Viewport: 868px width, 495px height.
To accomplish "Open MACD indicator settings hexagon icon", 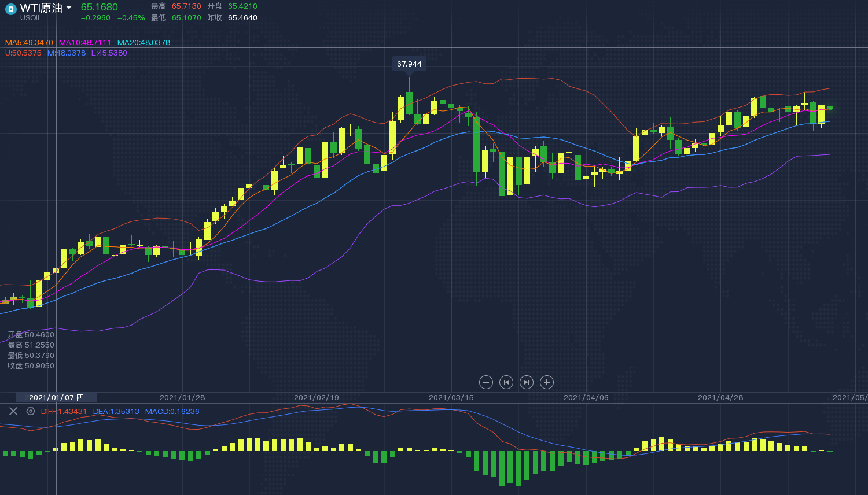I will (x=31, y=411).
